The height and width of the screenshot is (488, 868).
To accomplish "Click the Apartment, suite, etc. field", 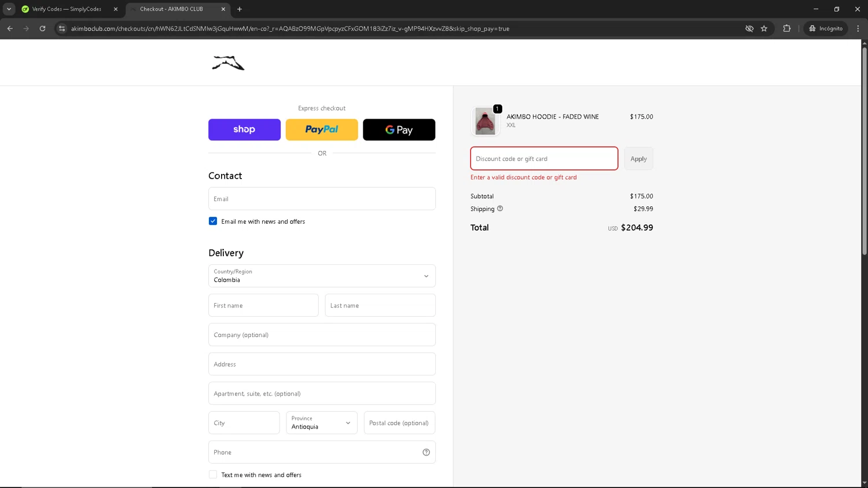I will [x=322, y=394].
